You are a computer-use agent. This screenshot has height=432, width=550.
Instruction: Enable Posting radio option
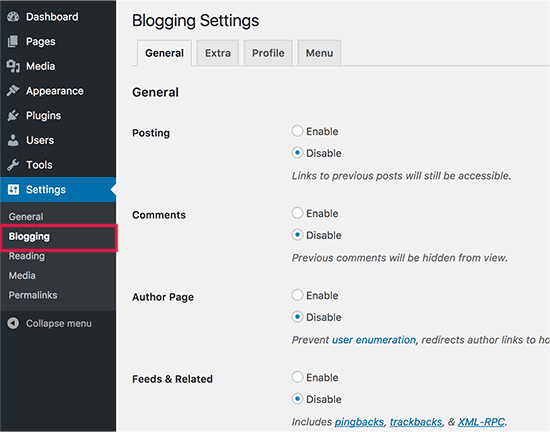pos(297,131)
